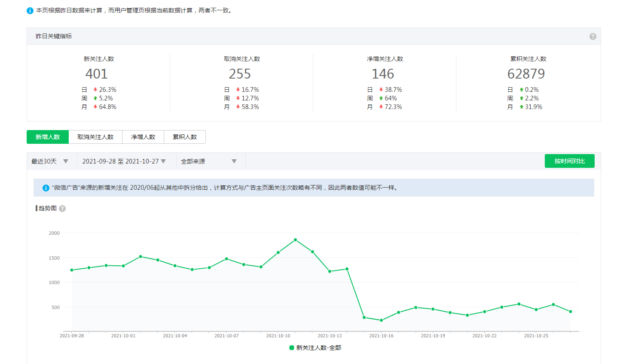Click question mark icon beside 趋势图

pos(62,209)
